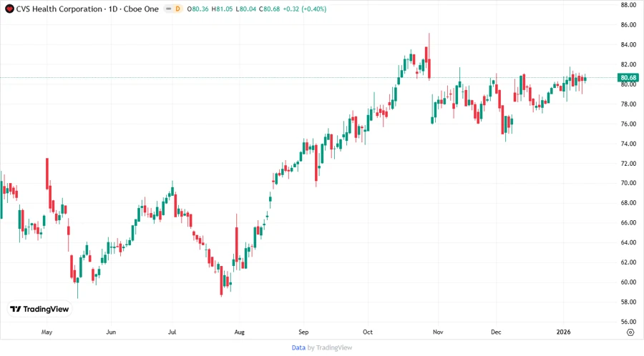Click the 68.00 price axis label
644x356 pixels.
(628, 202)
